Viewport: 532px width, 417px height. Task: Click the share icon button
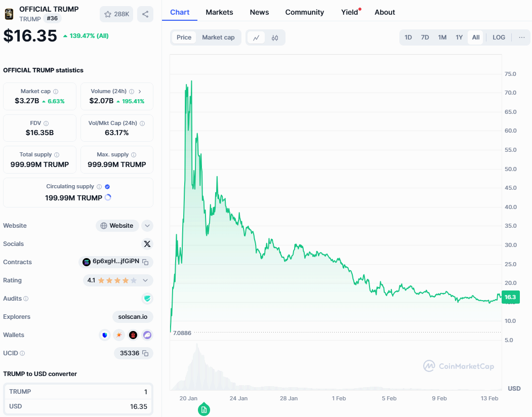(145, 14)
